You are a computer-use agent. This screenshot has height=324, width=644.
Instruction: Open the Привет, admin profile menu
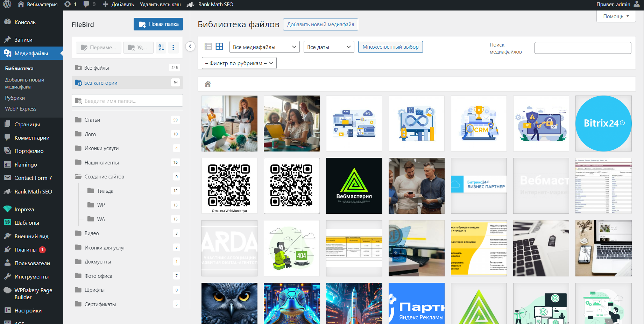[x=618, y=5]
